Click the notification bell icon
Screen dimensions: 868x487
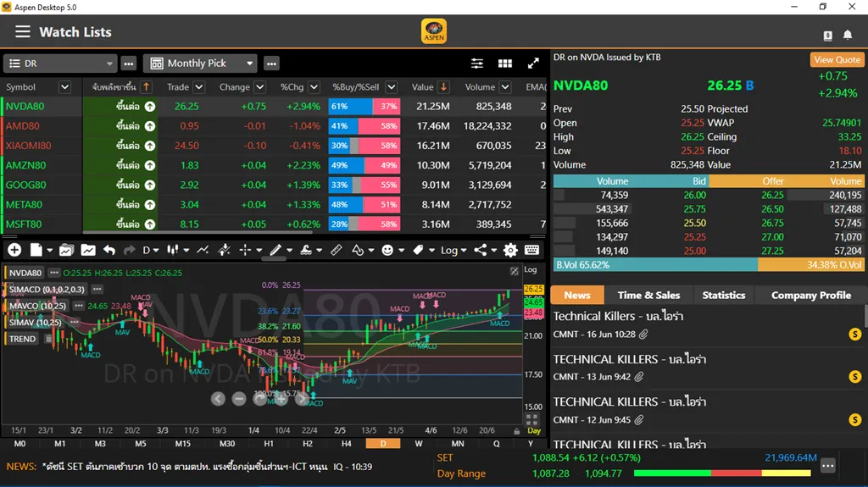click(848, 35)
